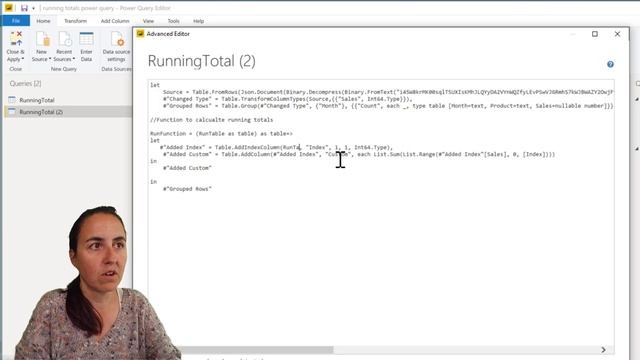Click the horizontal scrollbar thumb in editor
Image resolution: width=640 pixels, height=360 pixels.
(257, 350)
